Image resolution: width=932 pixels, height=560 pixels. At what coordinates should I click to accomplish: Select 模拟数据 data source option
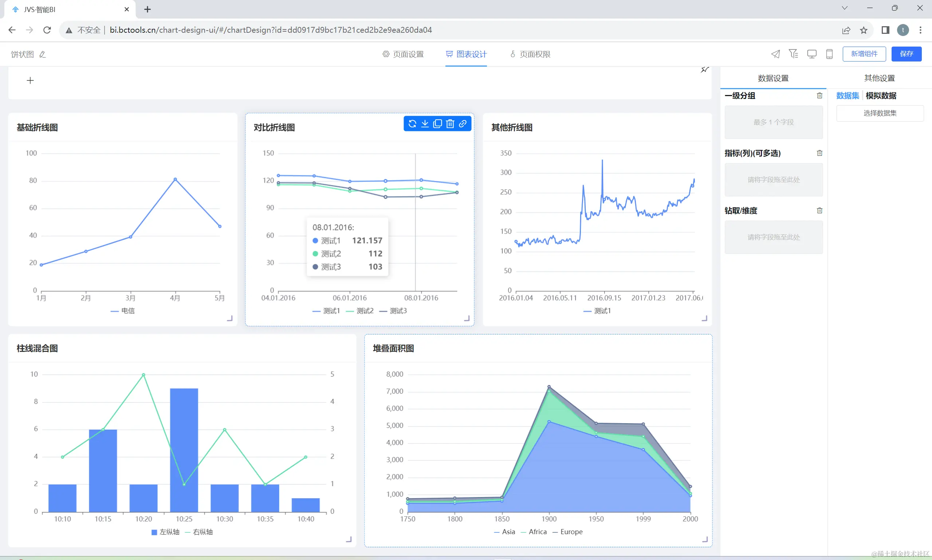(x=881, y=96)
